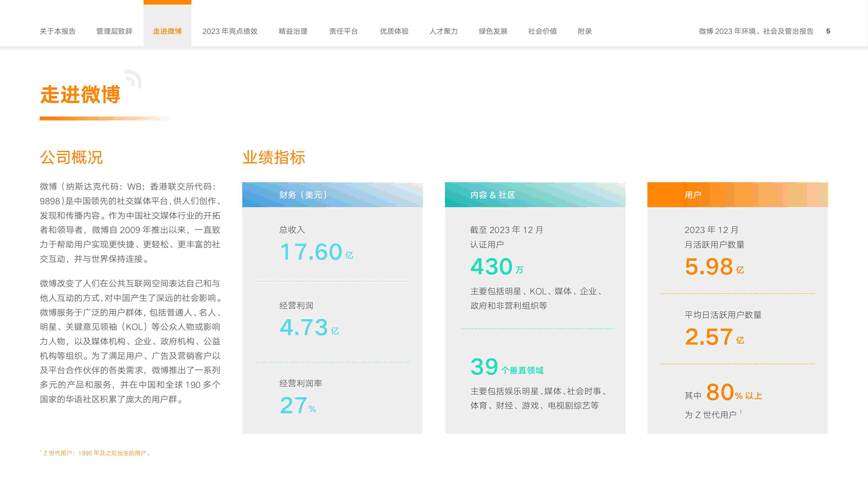This screenshot has height=488, width=868.
Task: Click the 经营利润 label
Action: pos(297,305)
